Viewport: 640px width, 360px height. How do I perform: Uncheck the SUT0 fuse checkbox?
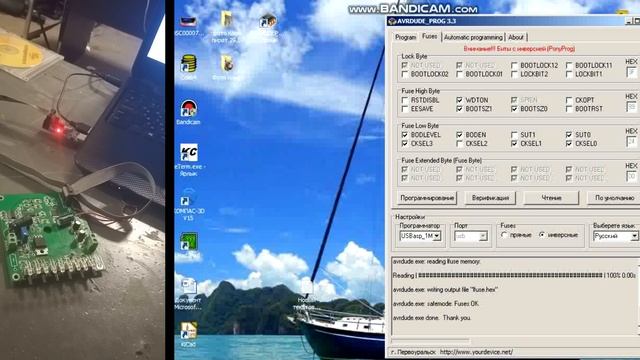tap(569, 135)
